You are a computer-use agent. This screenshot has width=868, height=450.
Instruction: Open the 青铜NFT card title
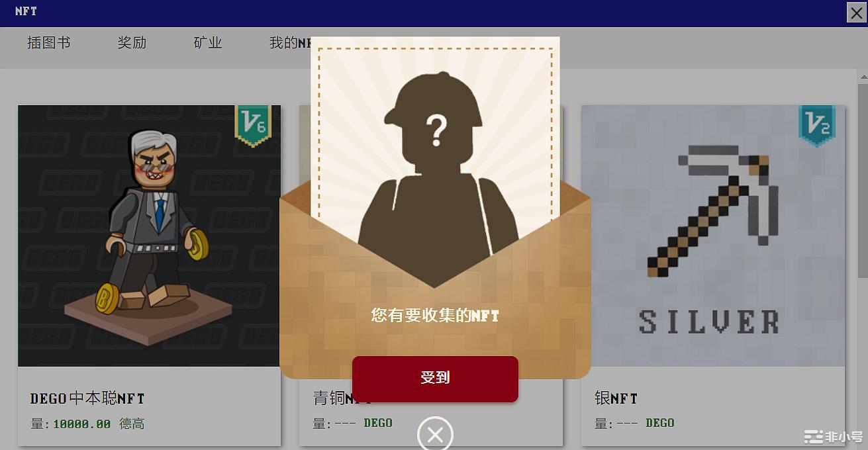[341, 398]
